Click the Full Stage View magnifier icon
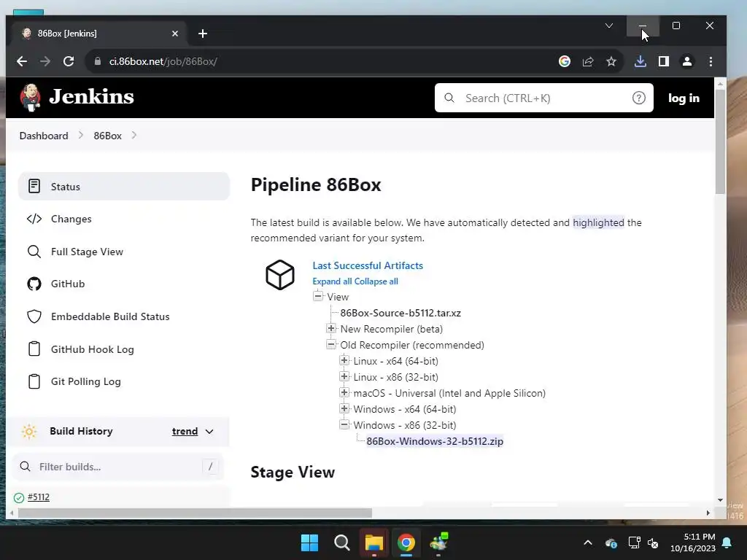The image size is (747, 560). click(x=34, y=252)
